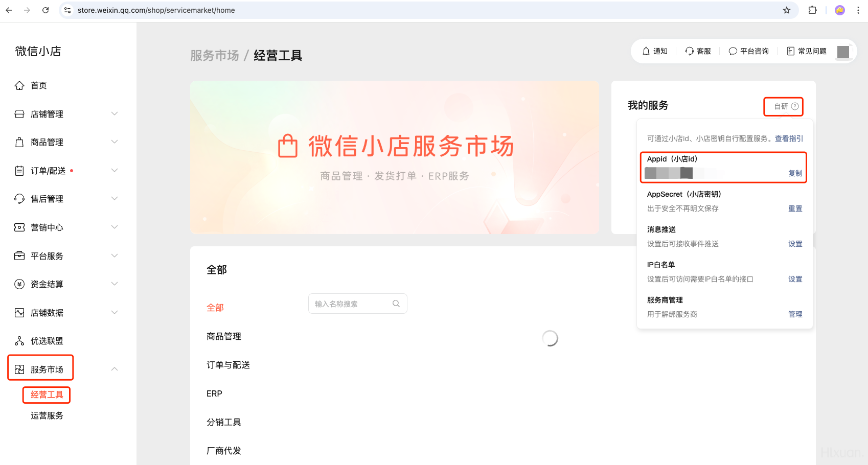Viewport: 868px width, 465px height.
Task: Expand the 营销中心 chevron
Action: coord(115,227)
